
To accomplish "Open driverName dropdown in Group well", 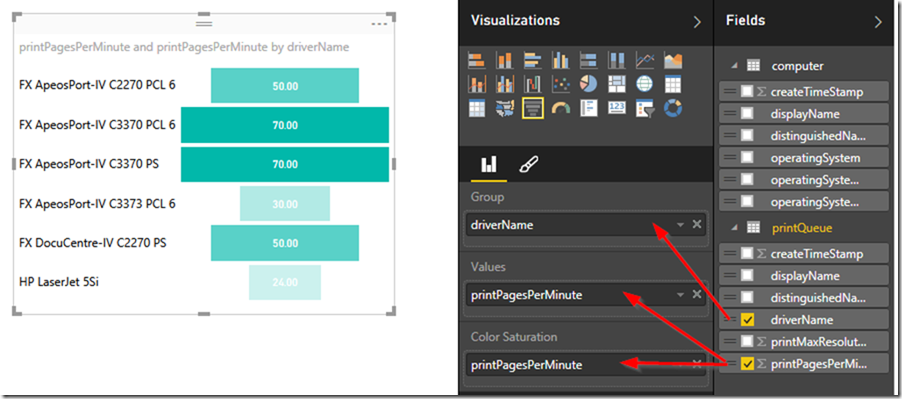I will 681,225.
